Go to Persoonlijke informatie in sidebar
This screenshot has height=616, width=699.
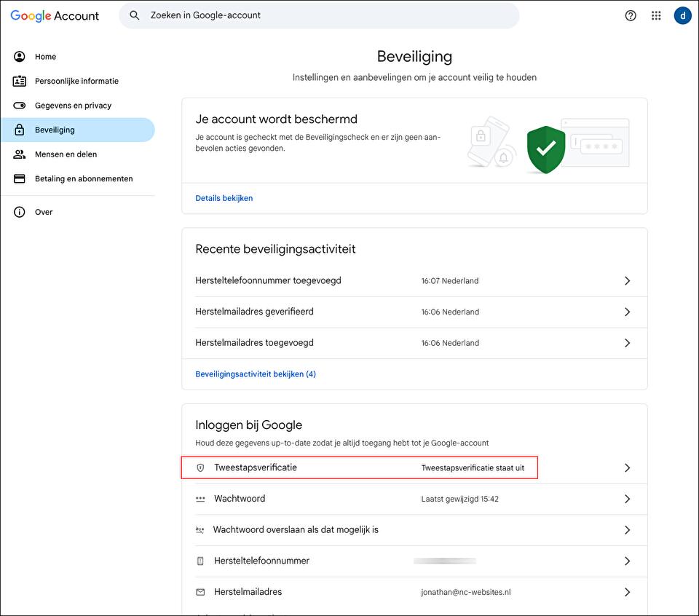point(76,81)
